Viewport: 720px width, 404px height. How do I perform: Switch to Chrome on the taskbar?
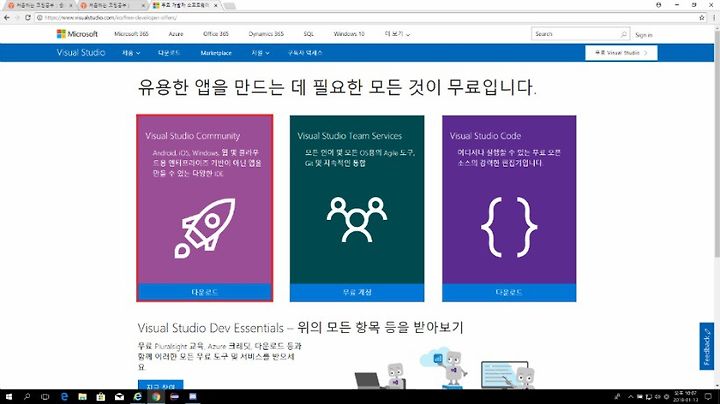tap(156, 397)
